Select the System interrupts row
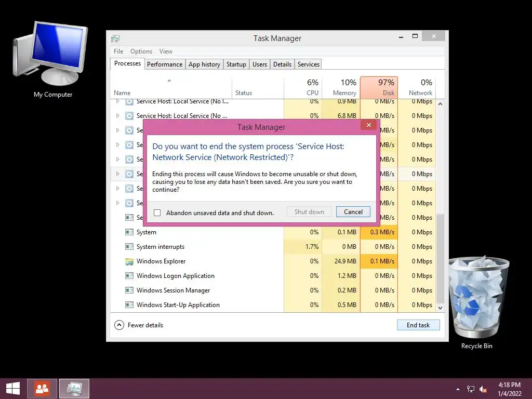This screenshot has height=399, width=532. [273, 247]
